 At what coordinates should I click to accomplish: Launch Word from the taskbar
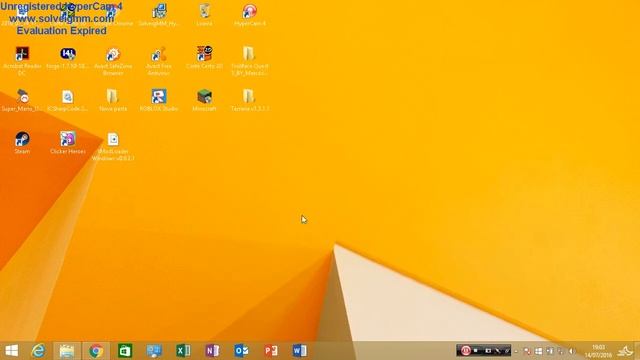[x=300, y=351]
